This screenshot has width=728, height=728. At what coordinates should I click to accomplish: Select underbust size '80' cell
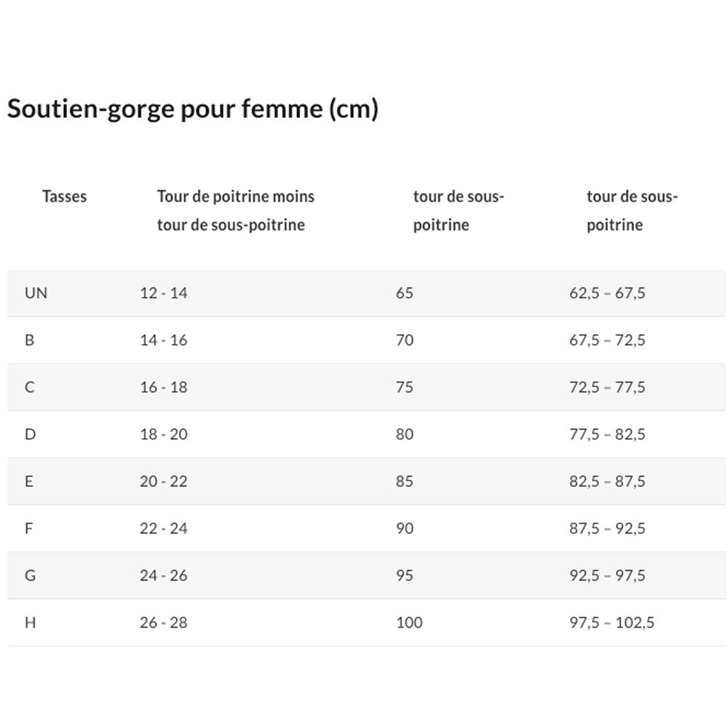pos(405,435)
